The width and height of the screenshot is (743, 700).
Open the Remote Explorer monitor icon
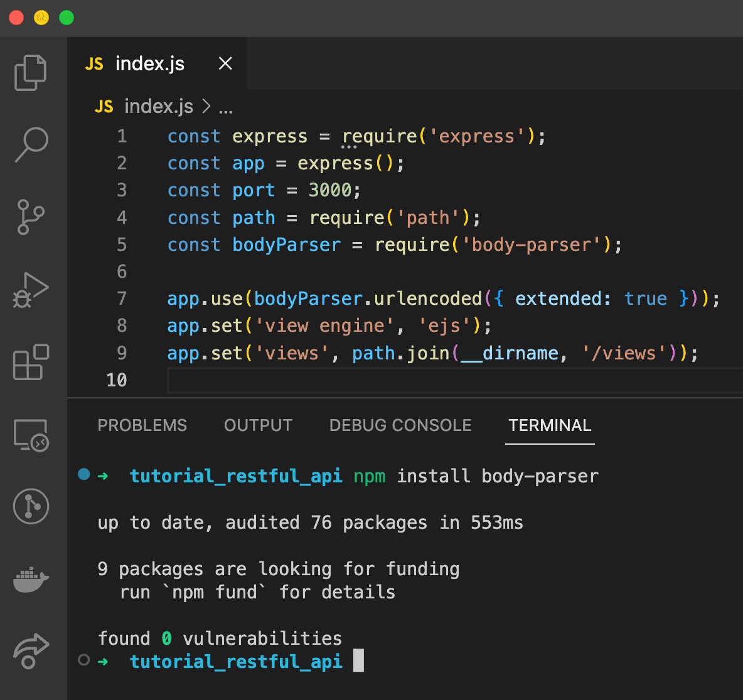click(31, 435)
